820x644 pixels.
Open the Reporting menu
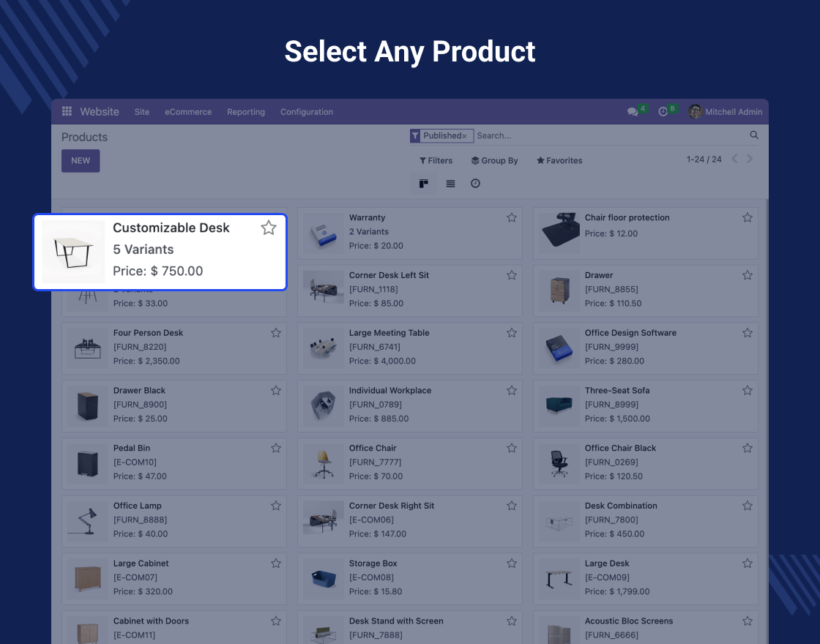click(246, 112)
